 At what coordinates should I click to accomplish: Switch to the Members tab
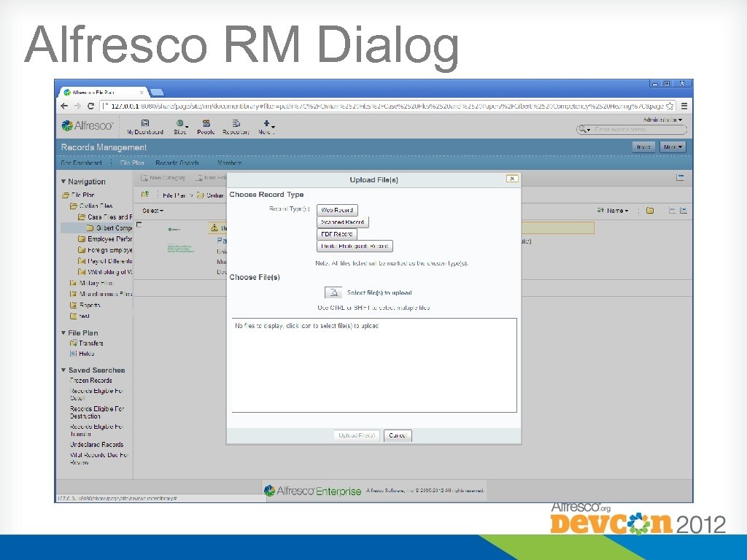pyautogui.click(x=230, y=163)
